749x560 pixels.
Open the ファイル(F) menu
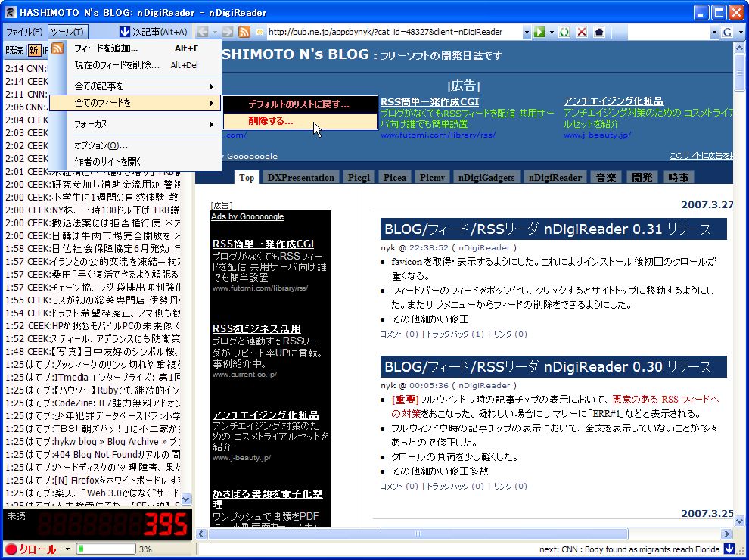(x=24, y=32)
